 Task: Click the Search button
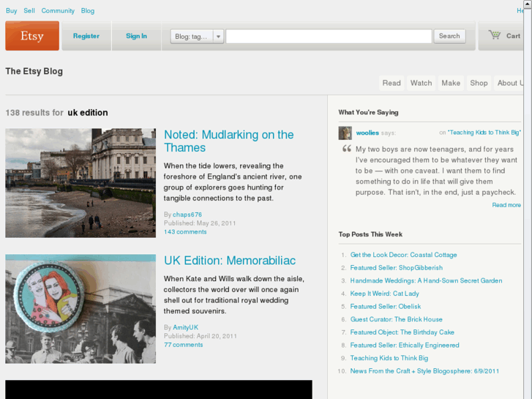tap(449, 36)
